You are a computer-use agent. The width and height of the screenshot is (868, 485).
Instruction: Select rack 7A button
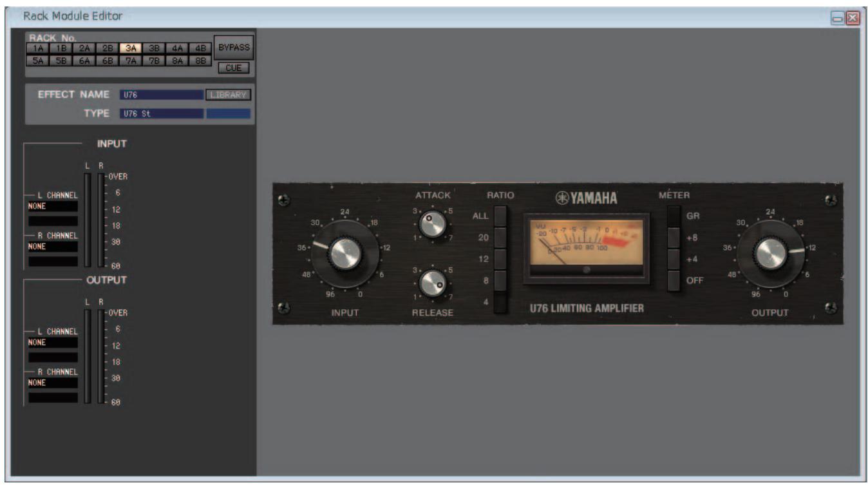tap(131, 60)
